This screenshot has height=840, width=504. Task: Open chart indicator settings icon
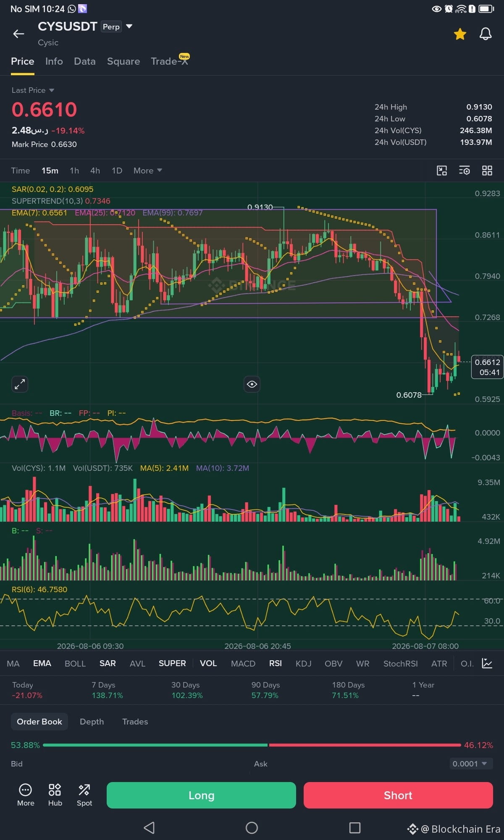pos(465,171)
